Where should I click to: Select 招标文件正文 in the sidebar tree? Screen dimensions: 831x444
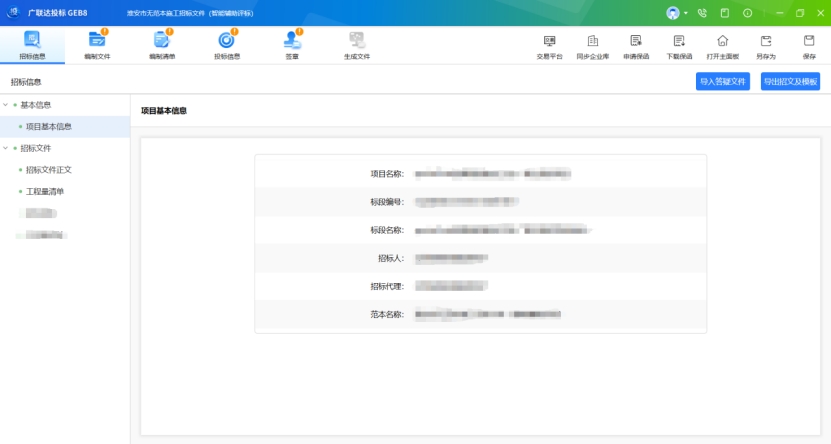[48, 170]
